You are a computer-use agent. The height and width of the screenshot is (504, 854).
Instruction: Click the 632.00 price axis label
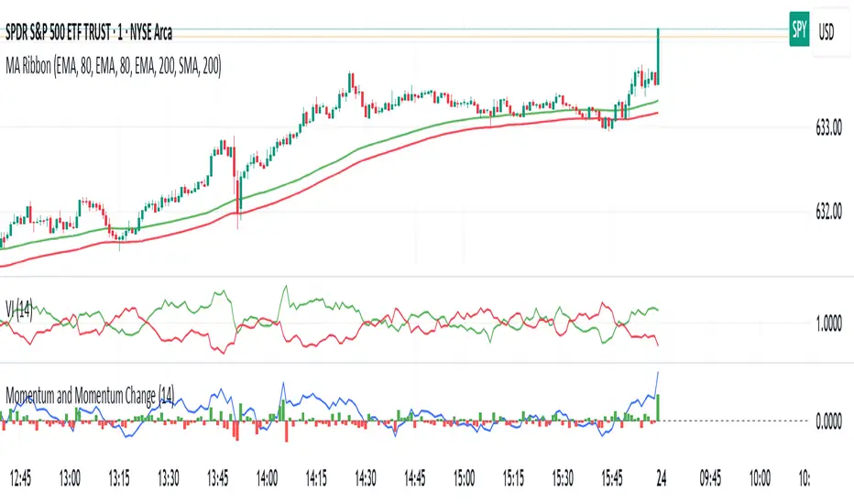tap(828, 212)
